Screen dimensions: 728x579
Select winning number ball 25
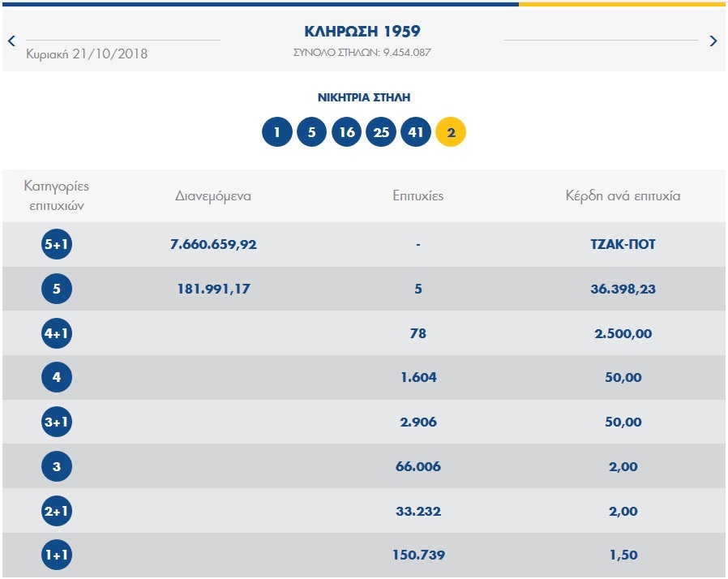[x=380, y=131]
